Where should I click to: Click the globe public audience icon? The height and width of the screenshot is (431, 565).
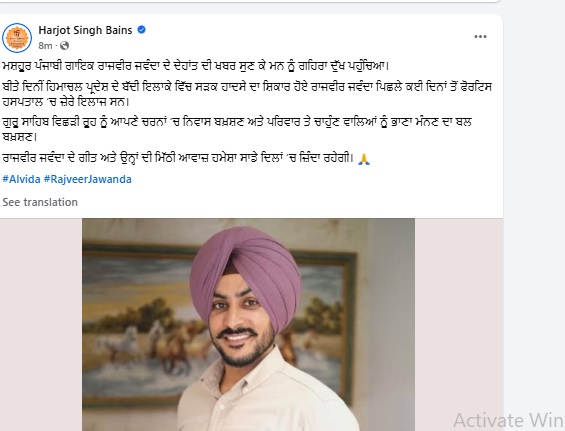(64, 46)
